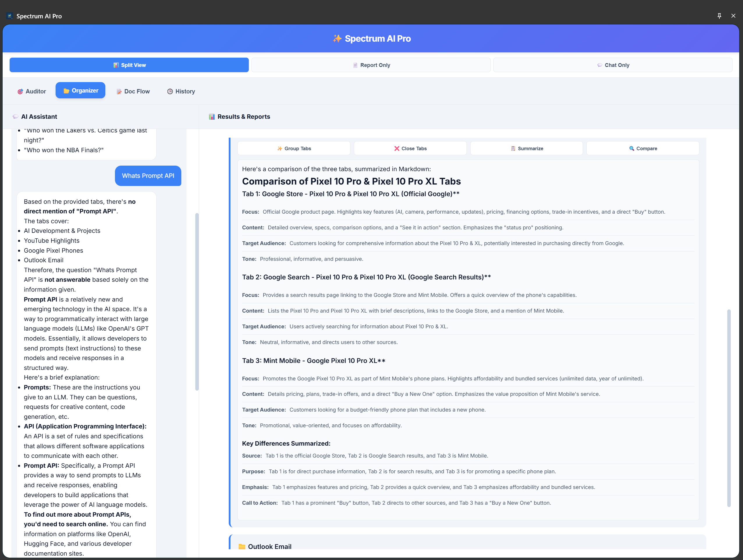This screenshot has height=560, width=743.
Task: Click the Outlook Email folder icon
Action: pos(242,546)
